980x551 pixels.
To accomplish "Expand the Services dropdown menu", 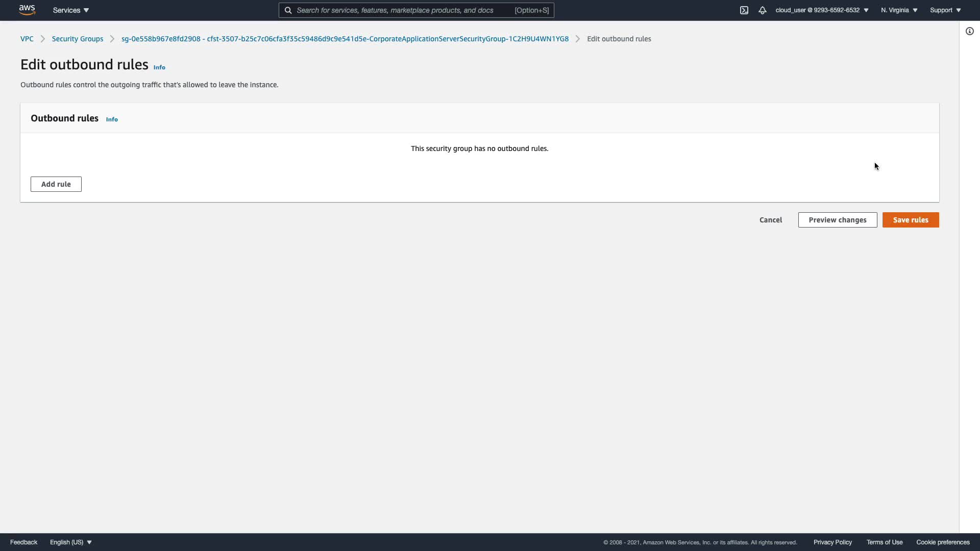I will [71, 10].
